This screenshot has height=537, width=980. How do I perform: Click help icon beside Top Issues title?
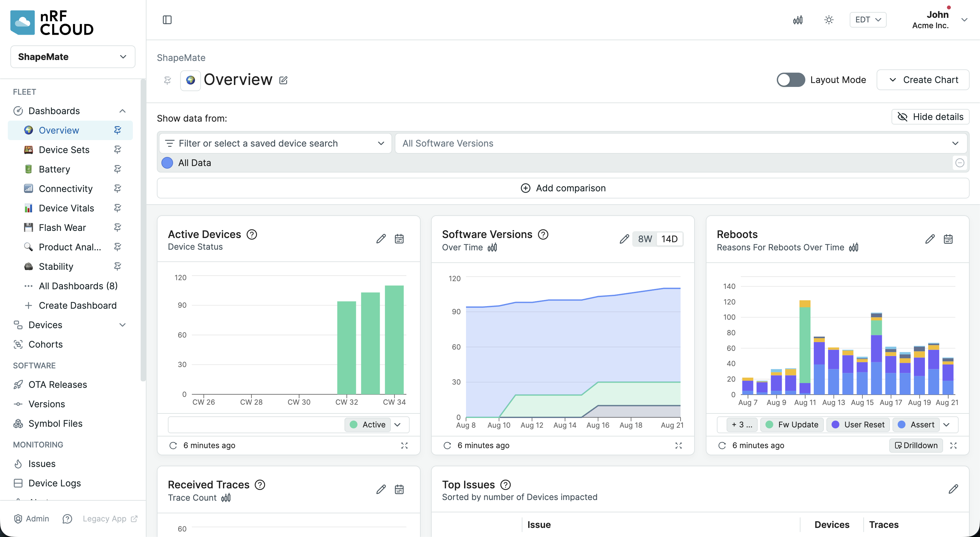point(506,484)
